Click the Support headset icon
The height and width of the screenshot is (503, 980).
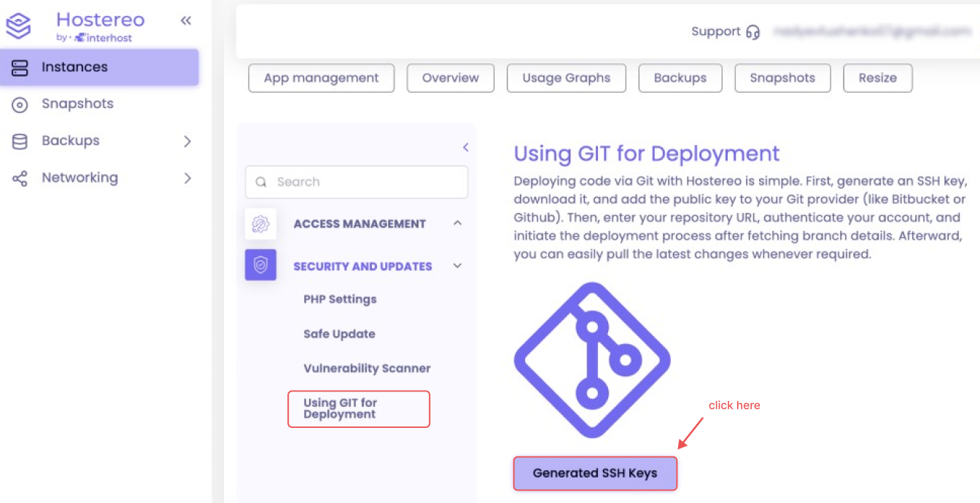click(753, 32)
